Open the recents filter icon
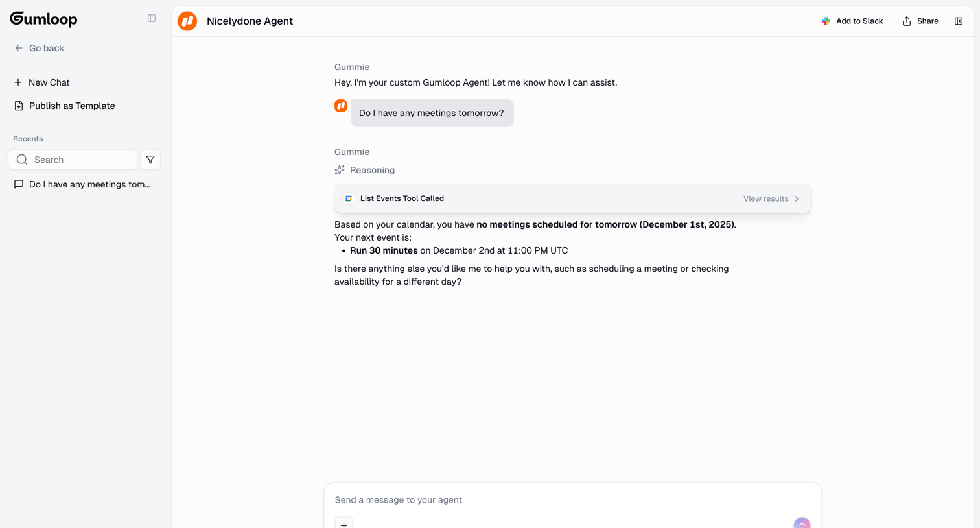 (150, 160)
